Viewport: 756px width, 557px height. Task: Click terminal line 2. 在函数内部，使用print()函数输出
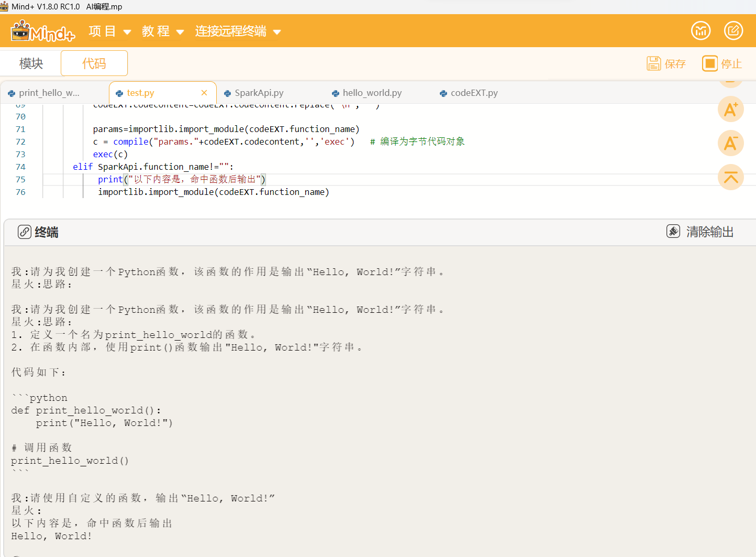187,347
